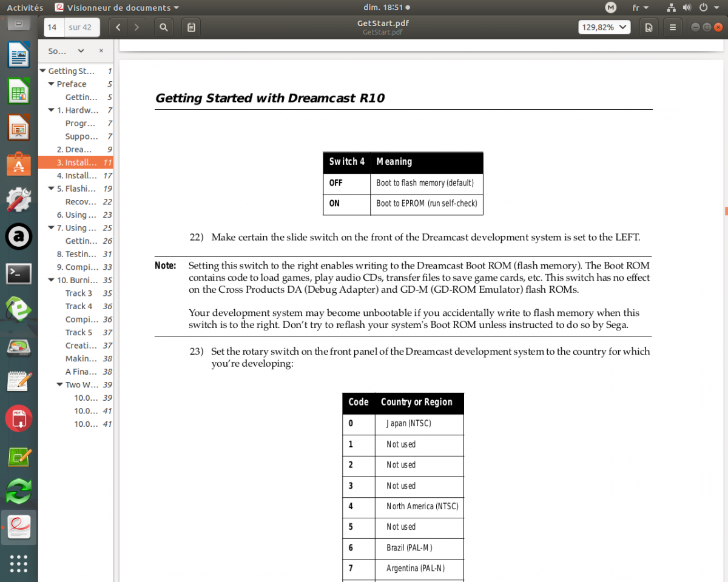The width and height of the screenshot is (728, 582).
Task: Launch Software Updater from the dock
Action: pyautogui.click(x=19, y=492)
